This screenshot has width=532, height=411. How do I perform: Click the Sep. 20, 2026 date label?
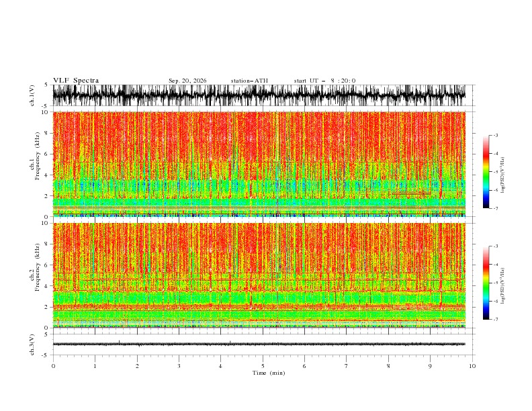click(x=187, y=81)
